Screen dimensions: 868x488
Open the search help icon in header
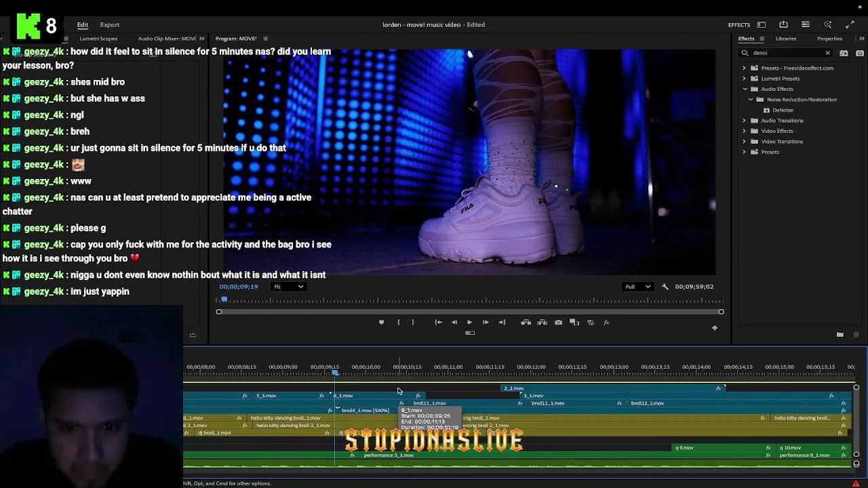pos(828,25)
